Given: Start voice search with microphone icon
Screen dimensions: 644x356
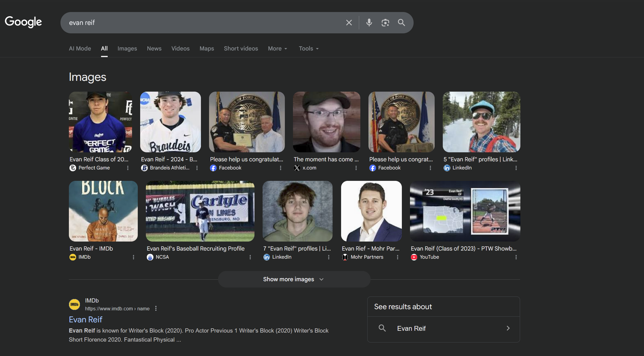Looking at the screenshot, I should point(369,23).
